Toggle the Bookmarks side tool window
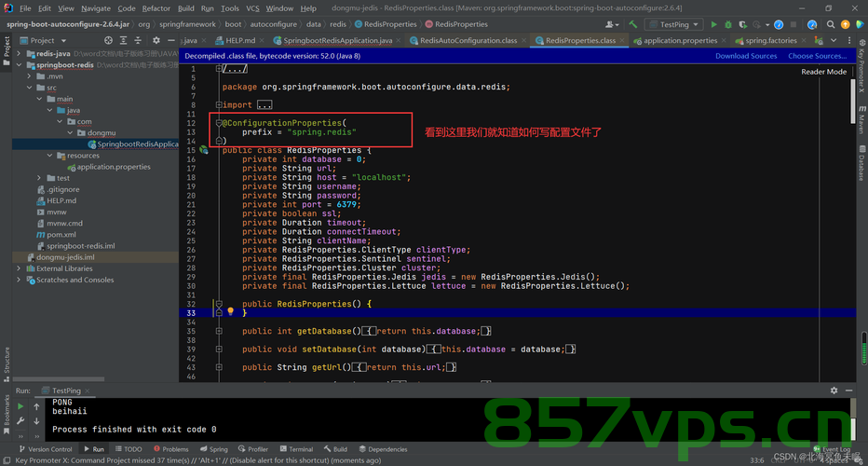Image resolution: width=868 pixels, height=466 pixels. [x=7, y=414]
